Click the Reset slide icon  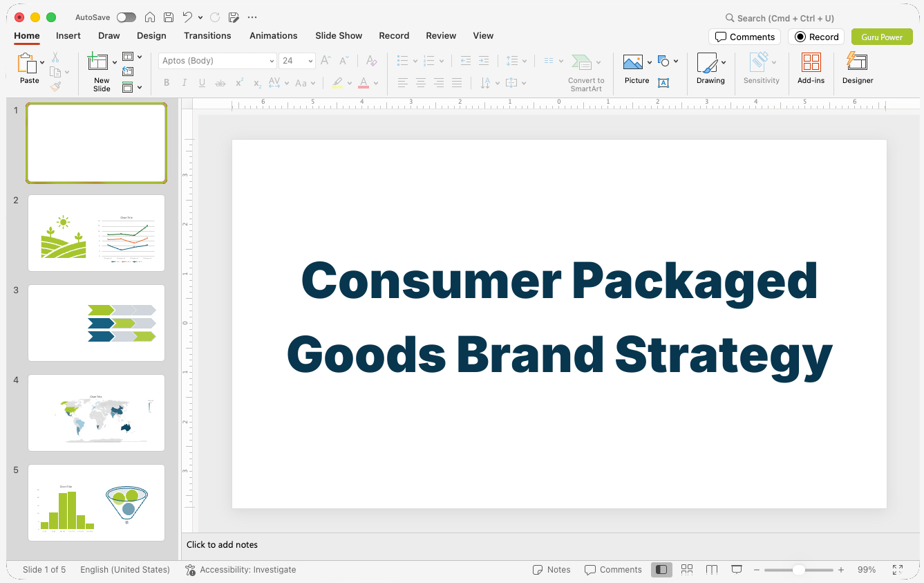[128, 71]
